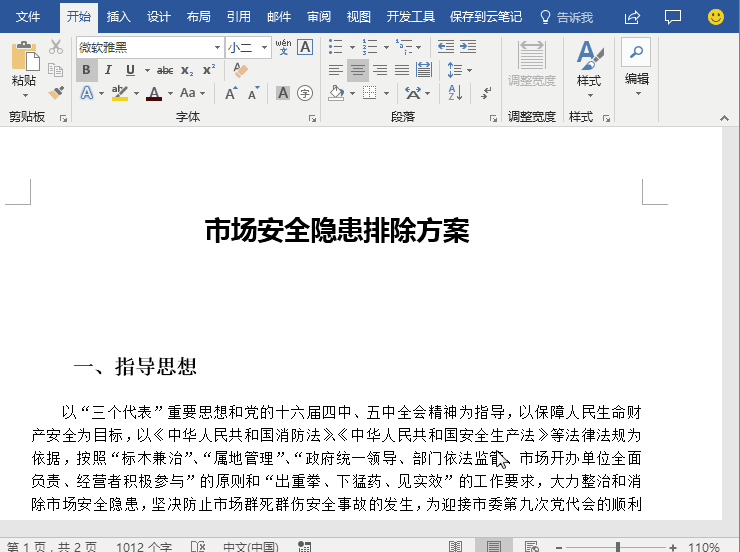The image size is (740, 552).
Task: Clear all formatting with eraser icon
Action: (x=241, y=70)
